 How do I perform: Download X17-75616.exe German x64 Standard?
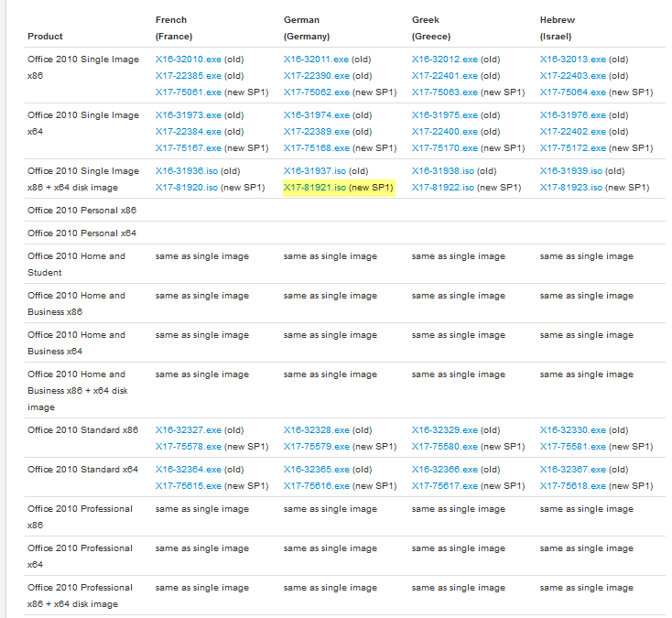[x=316, y=486]
